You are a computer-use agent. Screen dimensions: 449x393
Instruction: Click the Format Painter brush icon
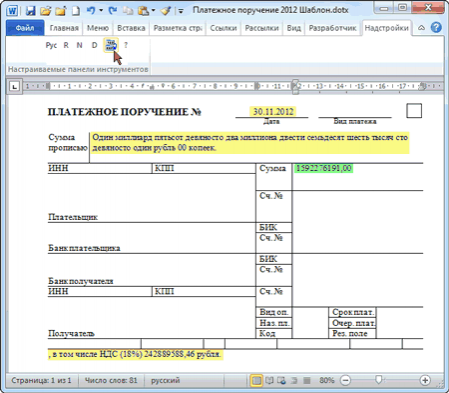click(x=166, y=11)
